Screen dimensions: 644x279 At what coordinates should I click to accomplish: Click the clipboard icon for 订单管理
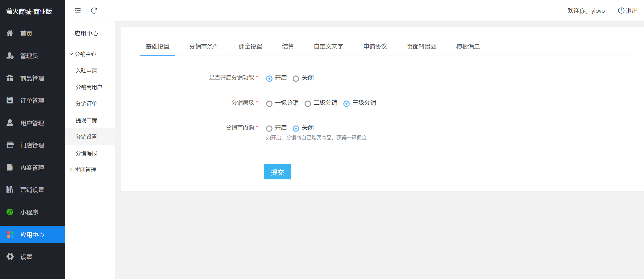coord(10,100)
